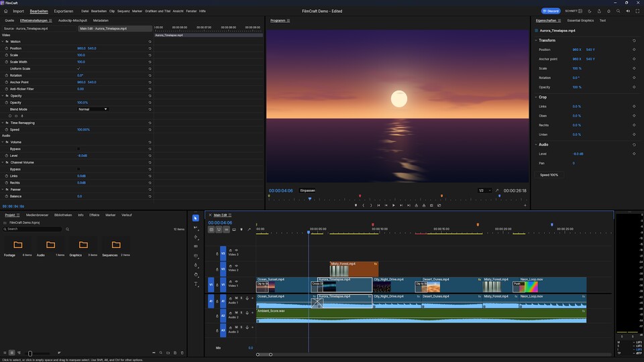Image resolution: width=644 pixels, height=362 pixels.
Task: Activate the Type text tool
Action: tap(195, 284)
